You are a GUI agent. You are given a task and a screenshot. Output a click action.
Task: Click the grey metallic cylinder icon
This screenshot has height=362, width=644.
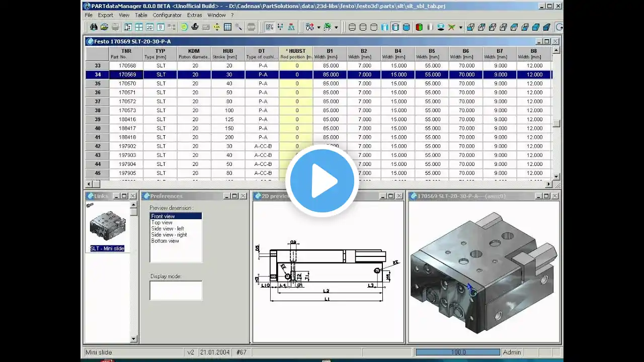click(x=430, y=27)
